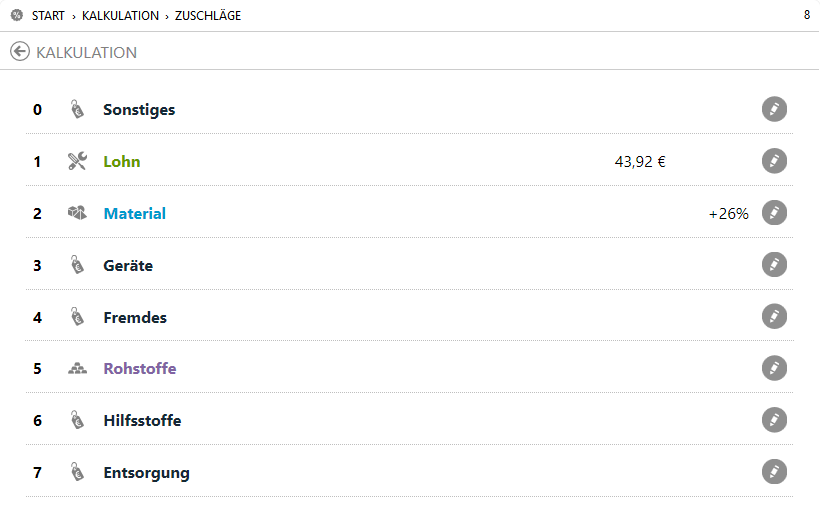Viewport: 820px width, 521px height.
Task: Edit the Sonstiges surcharge entry
Action: click(774, 109)
